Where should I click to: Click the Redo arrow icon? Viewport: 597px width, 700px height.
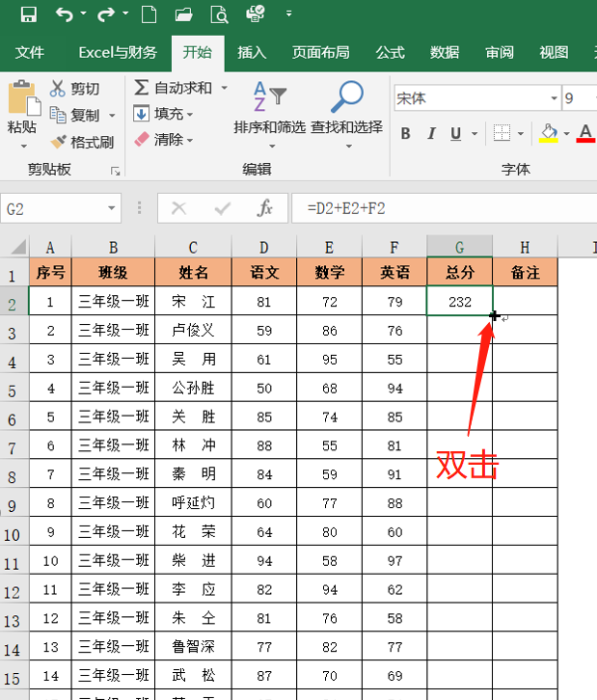[106, 14]
